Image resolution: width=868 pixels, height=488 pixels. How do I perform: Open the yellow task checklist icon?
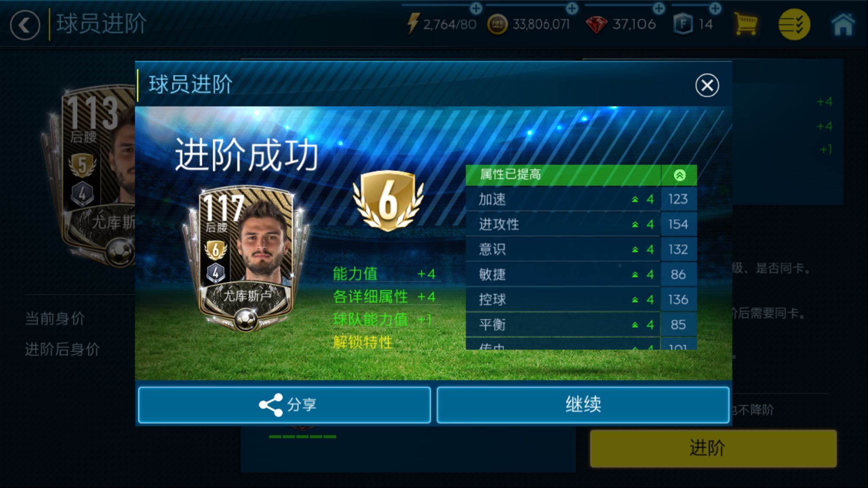[794, 25]
